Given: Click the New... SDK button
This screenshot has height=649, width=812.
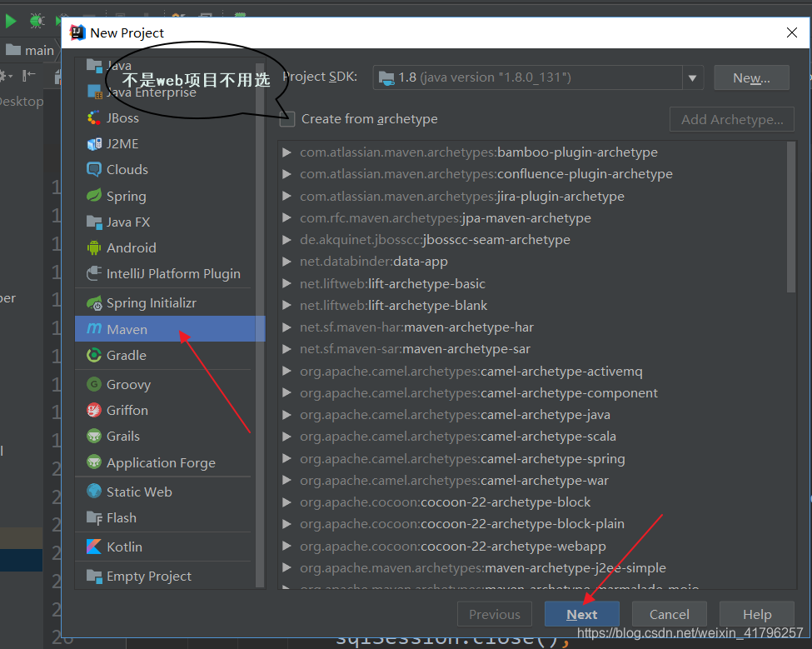Looking at the screenshot, I should pyautogui.click(x=751, y=77).
